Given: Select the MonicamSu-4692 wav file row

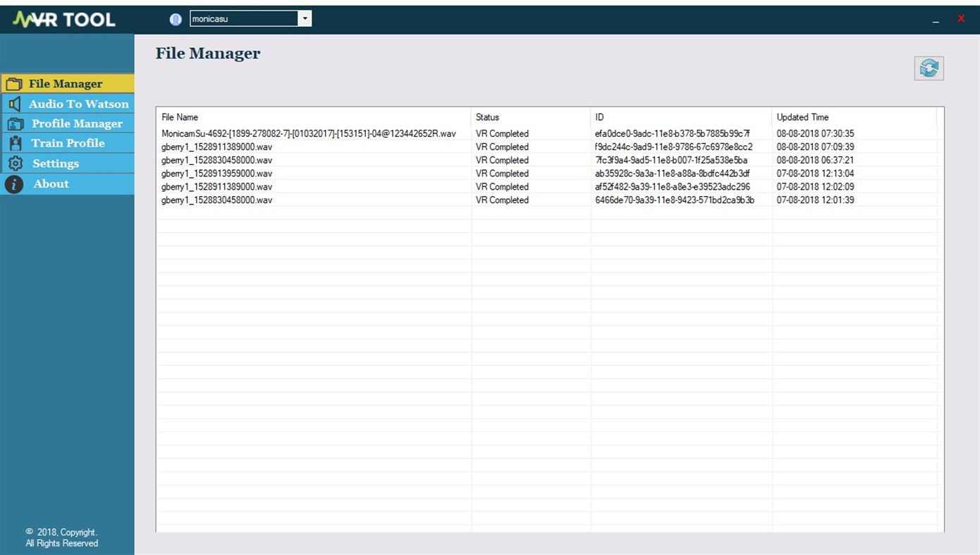Looking at the screenshot, I should 308,133.
